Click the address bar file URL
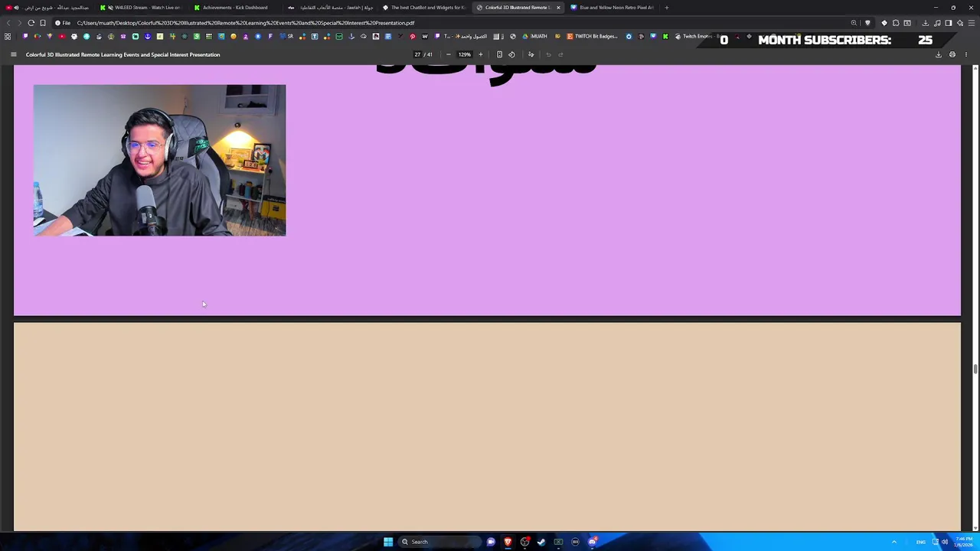980x551 pixels. (245, 23)
